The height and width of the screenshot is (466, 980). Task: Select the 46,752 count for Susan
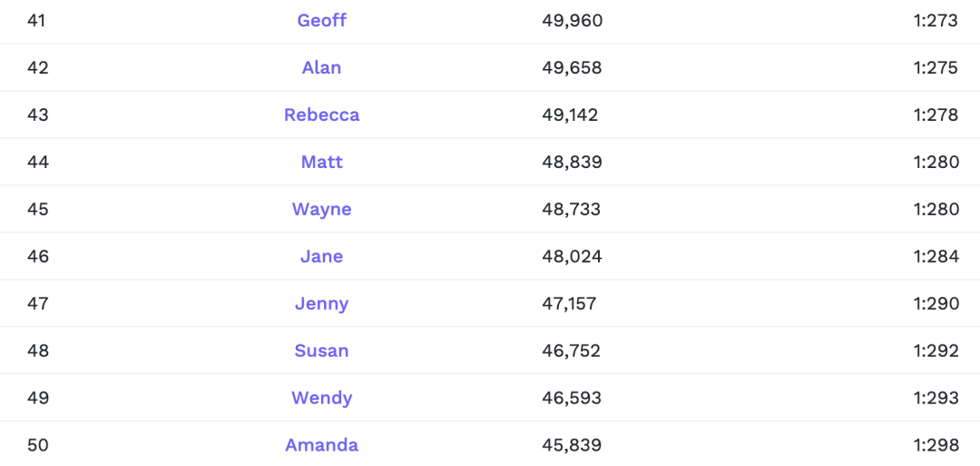[x=571, y=351]
